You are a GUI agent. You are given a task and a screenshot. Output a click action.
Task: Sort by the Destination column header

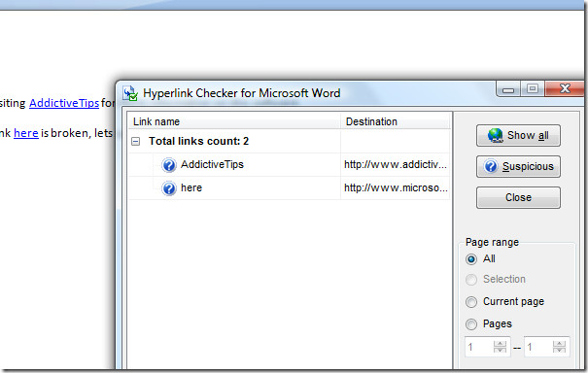click(x=396, y=121)
